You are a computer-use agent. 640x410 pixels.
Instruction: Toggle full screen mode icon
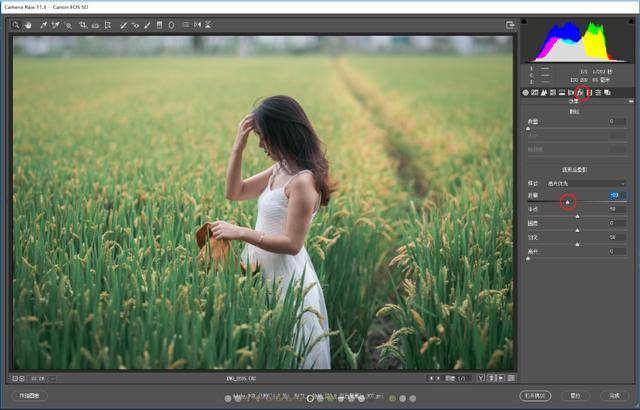coord(510,24)
